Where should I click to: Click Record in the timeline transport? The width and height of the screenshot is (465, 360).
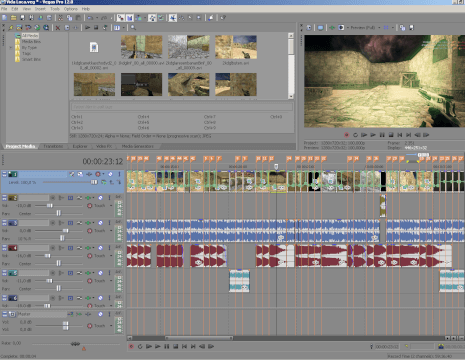click(x=131, y=347)
